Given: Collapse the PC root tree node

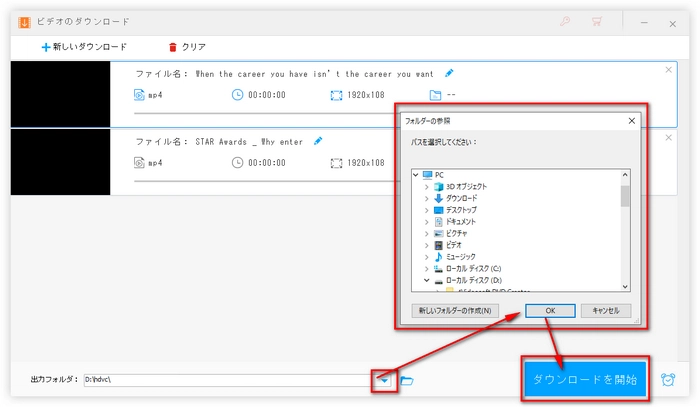Looking at the screenshot, I should (417, 174).
